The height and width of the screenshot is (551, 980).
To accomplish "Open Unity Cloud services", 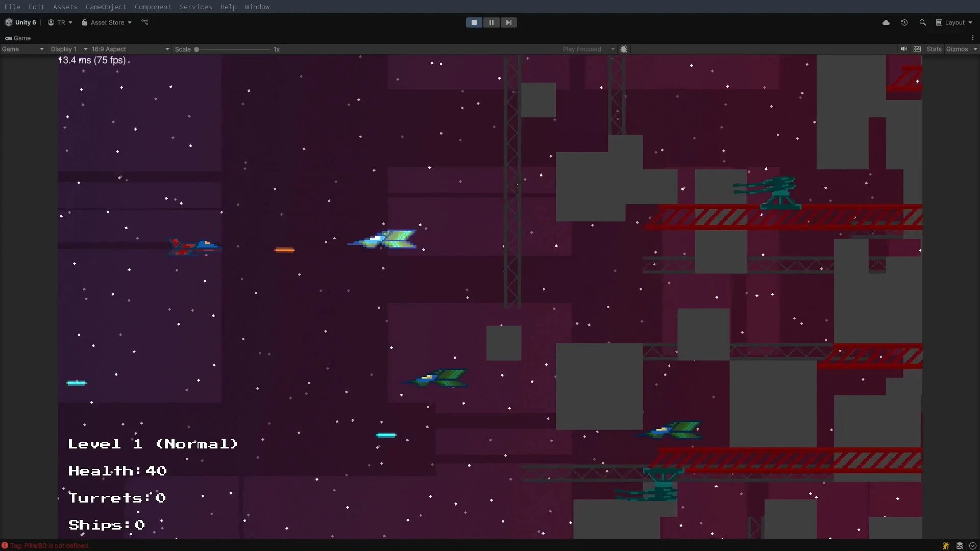I will coord(886,22).
